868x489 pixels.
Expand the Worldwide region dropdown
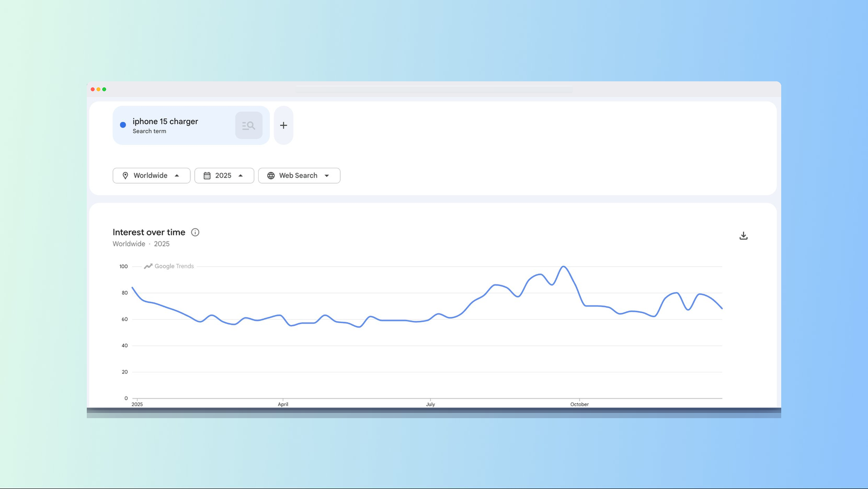click(x=177, y=176)
